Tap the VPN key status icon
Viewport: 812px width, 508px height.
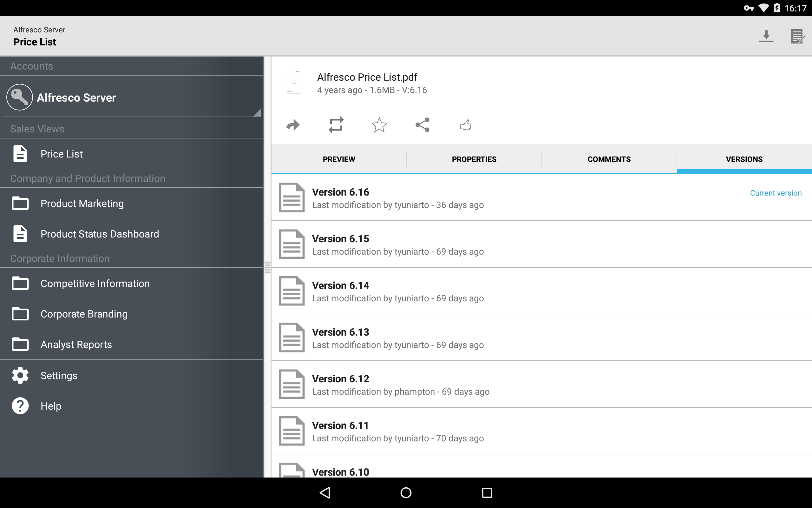click(x=749, y=8)
